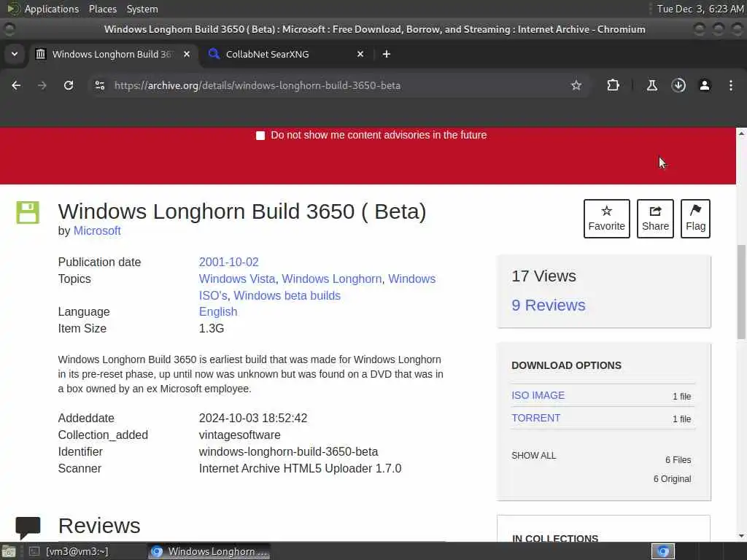
Task: Open the Windows beta builds topic link
Action: pos(287,296)
